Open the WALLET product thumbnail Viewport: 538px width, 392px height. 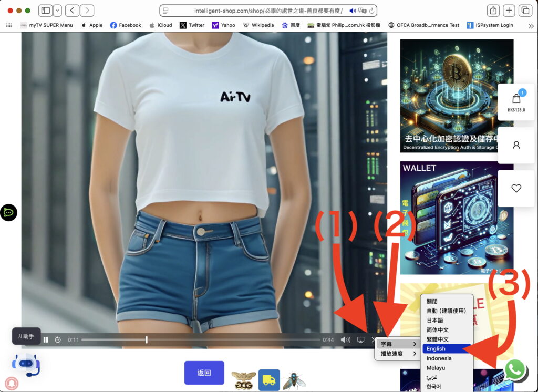(x=457, y=218)
